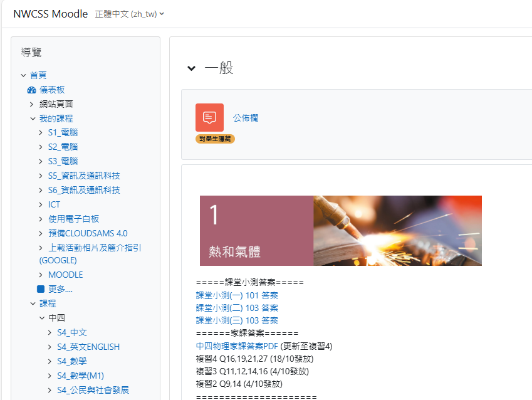Image resolution: width=532 pixels, height=400 pixels.
Task: Click the blue square icon beside 更多....
Action: (x=41, y=289)
